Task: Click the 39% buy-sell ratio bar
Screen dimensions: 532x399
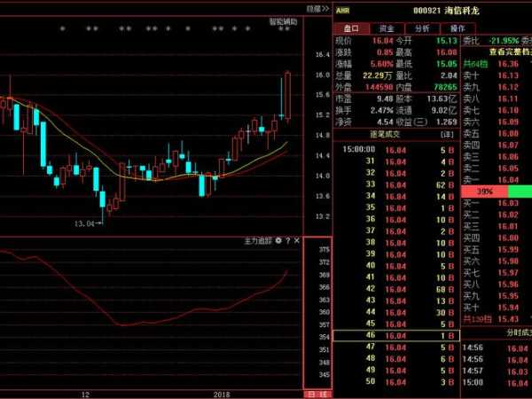Action: pyautogui.click(x=485, y=192)
